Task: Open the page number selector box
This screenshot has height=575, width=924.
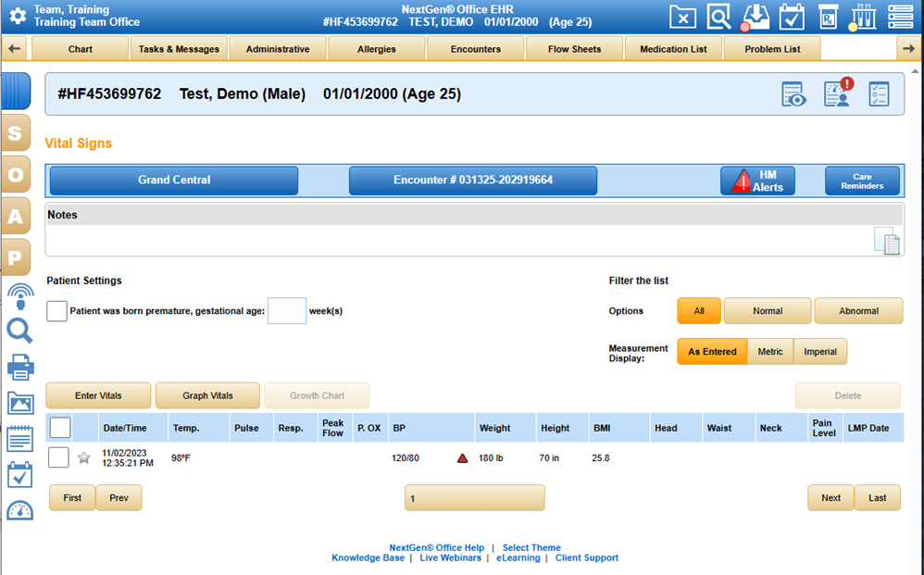Action: pos(474,498)
